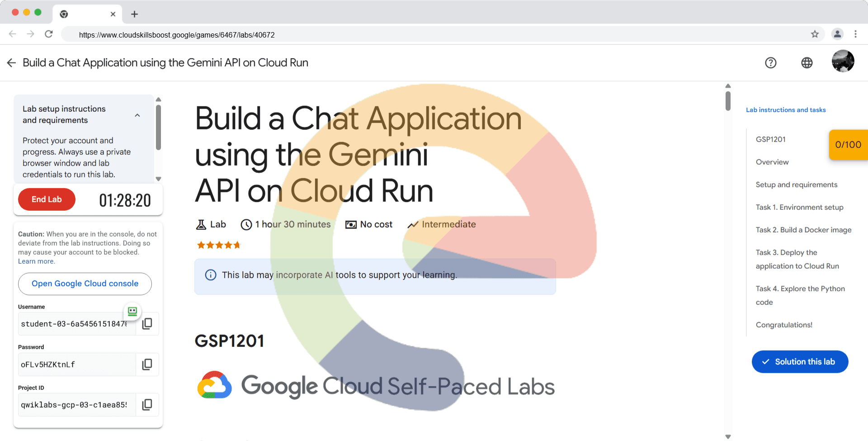
Task: Go back using the page header arrow
Action: tap(11, 63)
